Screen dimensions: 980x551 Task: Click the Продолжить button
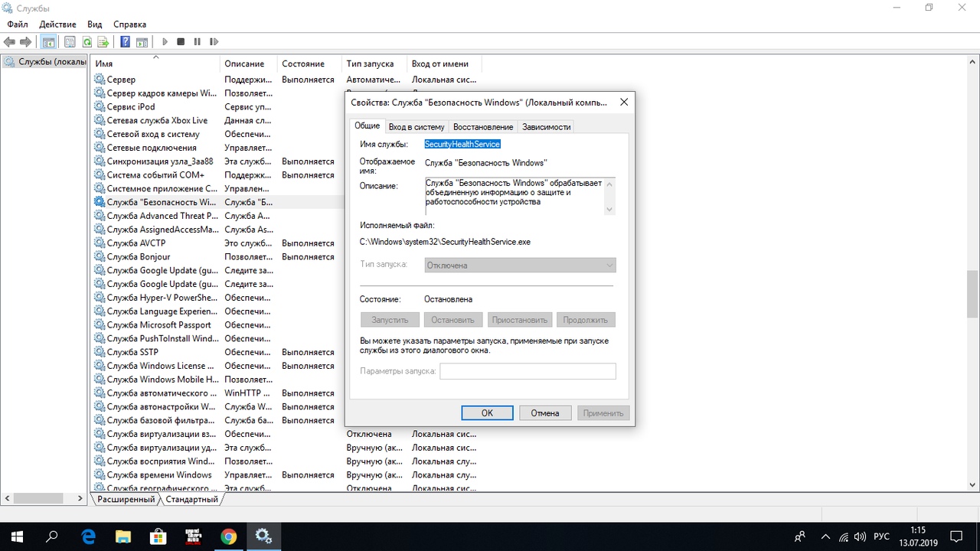coord(586,320)
